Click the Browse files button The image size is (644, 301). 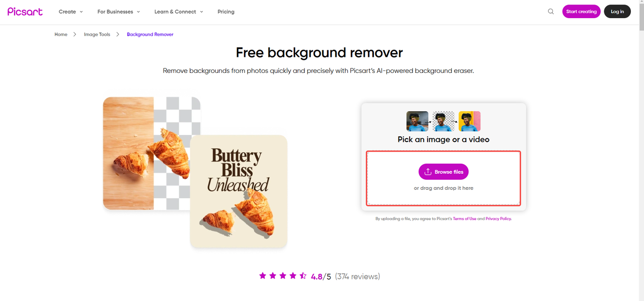pyautogui.click(x=444, y=172)
